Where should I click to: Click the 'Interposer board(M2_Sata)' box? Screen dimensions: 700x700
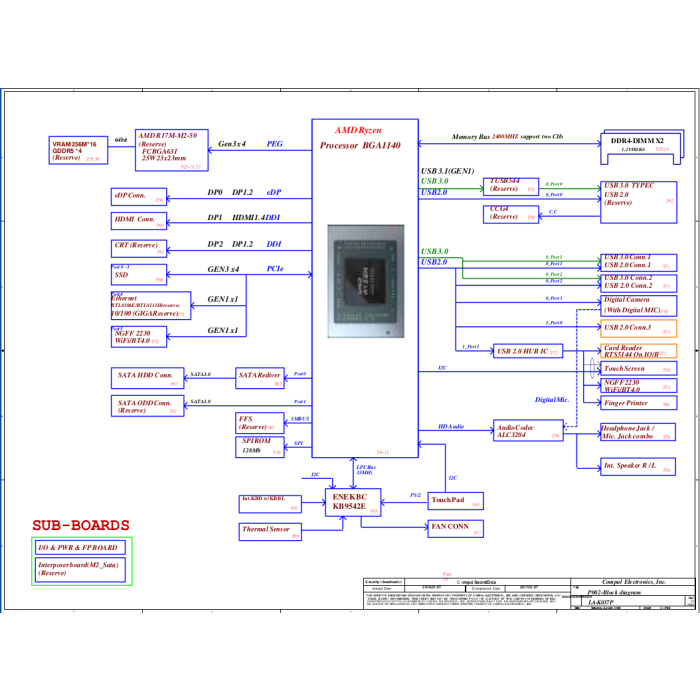[x=81, y=570]
